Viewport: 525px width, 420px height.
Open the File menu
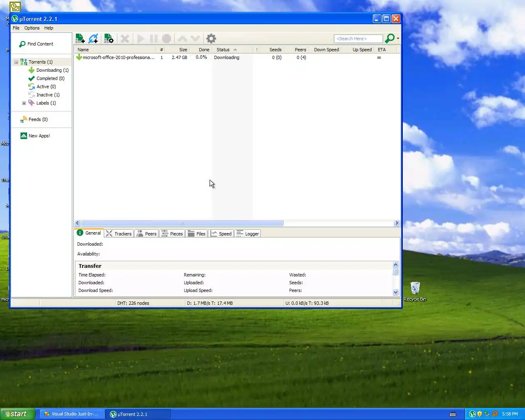(16, 28)
